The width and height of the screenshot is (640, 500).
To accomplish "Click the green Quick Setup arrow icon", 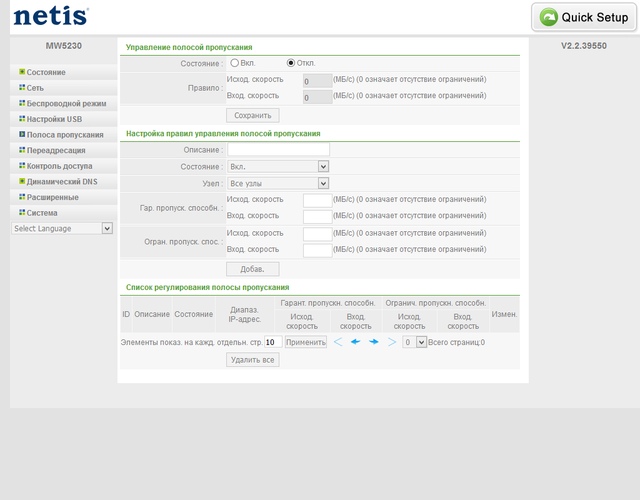I will pyautogui.click(x=548, y=17).
